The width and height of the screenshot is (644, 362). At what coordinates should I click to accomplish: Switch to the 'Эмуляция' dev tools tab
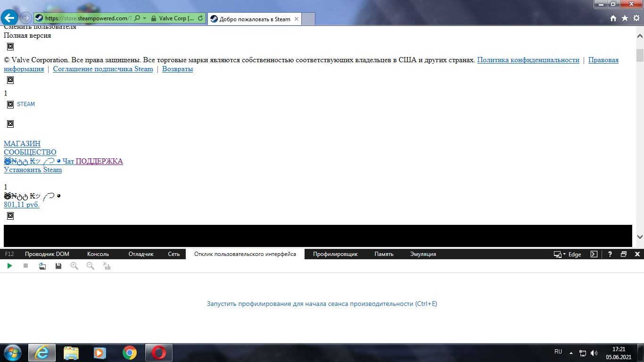click(x=423, y=254)
